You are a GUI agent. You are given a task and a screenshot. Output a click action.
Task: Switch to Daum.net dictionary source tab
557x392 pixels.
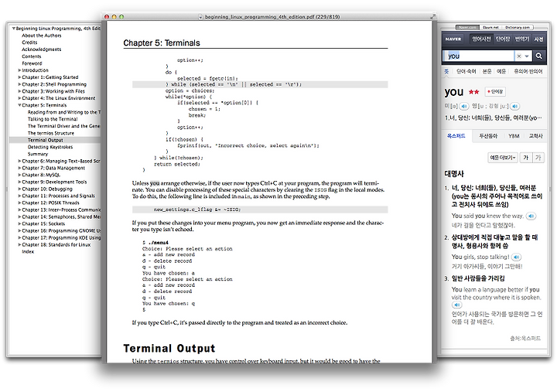pos(490,27)
